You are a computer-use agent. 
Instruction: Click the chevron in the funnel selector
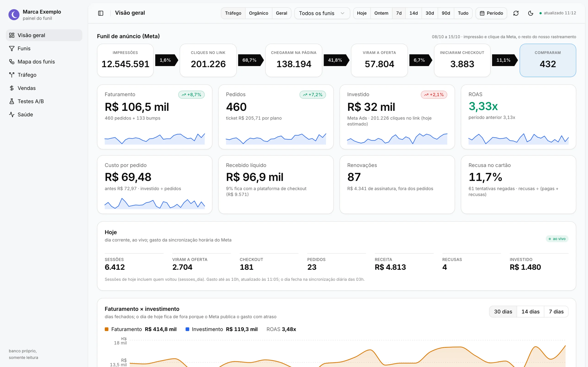tap(342, 13)
